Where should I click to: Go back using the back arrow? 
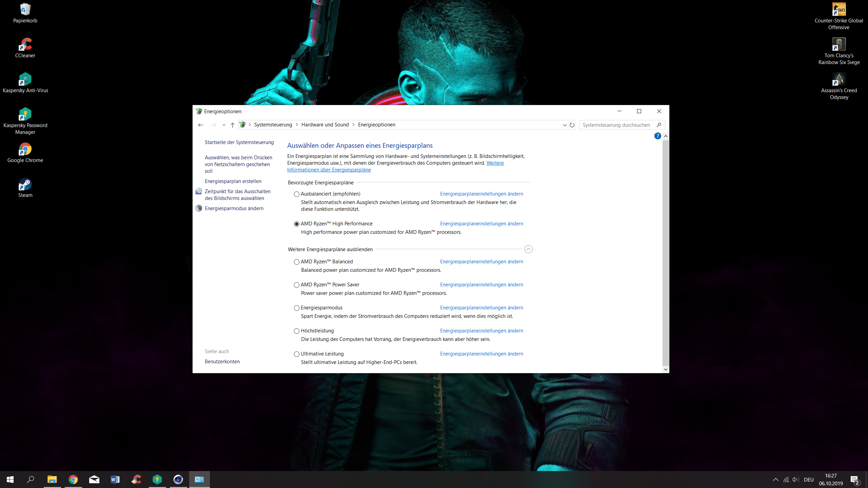click(200, 125)
